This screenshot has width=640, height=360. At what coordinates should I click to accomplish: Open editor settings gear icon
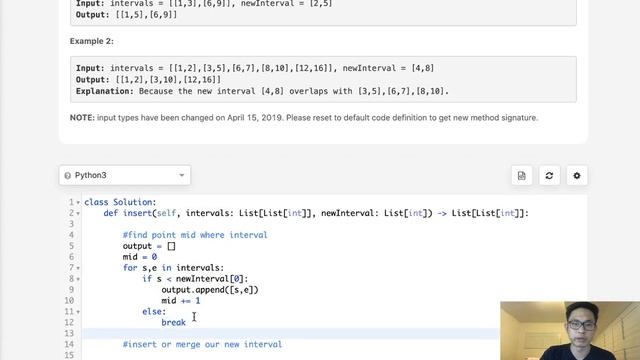tap(577, 176)
